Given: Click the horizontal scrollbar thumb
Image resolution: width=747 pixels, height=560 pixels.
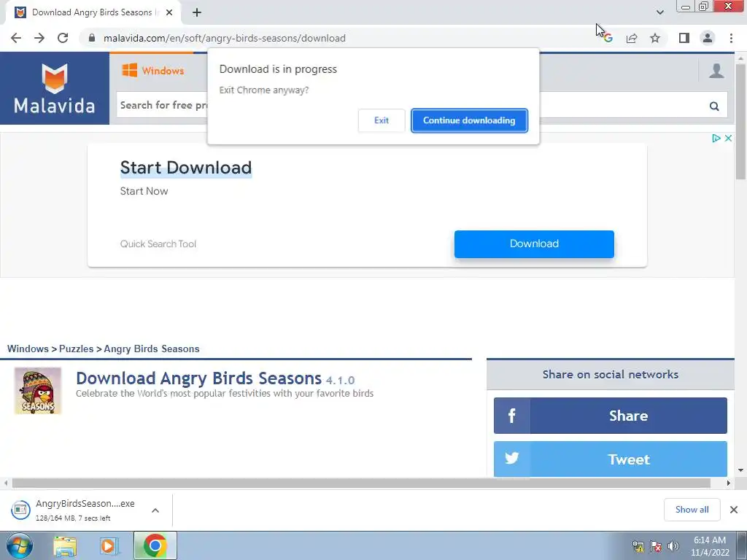Looking at the screenshot, I should point(361,483).
